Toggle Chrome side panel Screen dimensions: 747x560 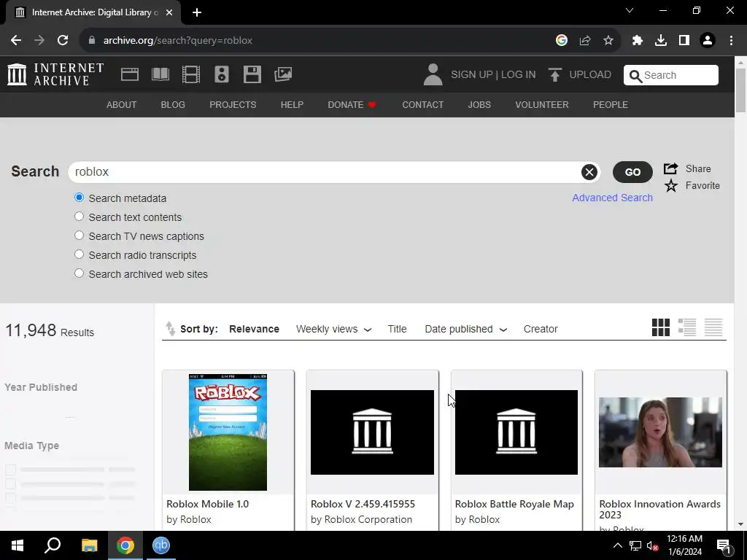pos(684,41)
